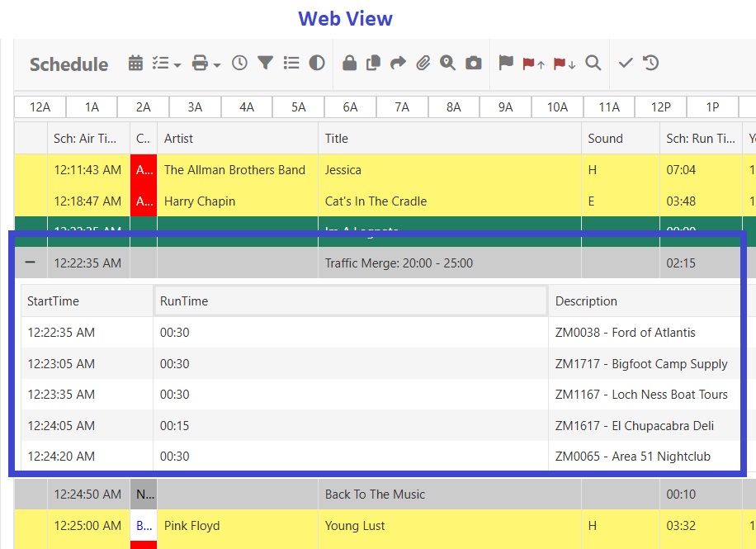Click the camera snapshot icon
The image size is (756, 549).
[473, 63]
